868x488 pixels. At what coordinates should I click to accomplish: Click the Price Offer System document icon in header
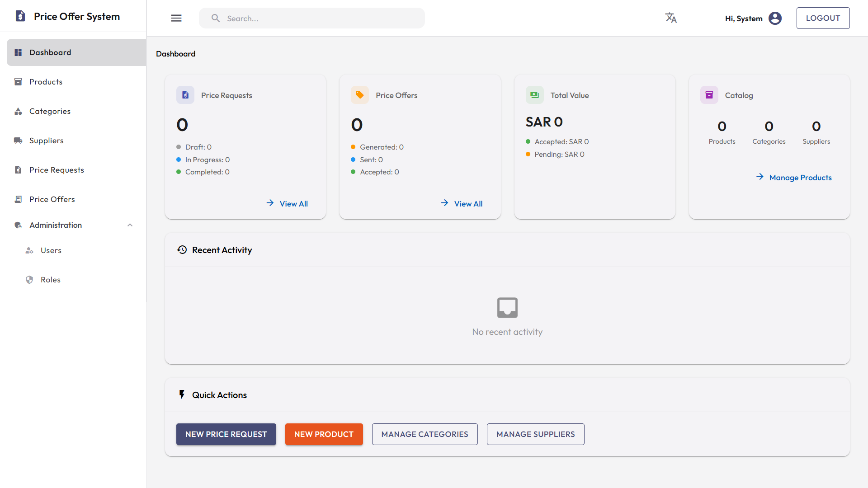pos(20,16)
